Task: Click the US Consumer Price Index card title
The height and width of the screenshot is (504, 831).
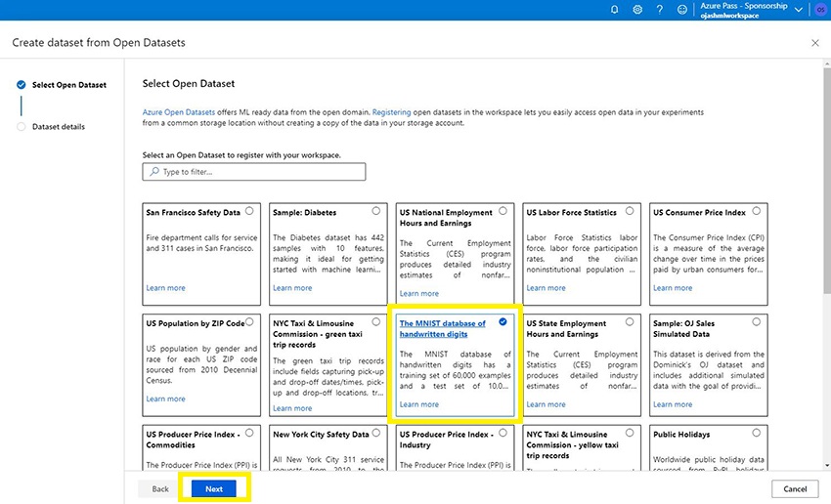Action: click(x=699, y=212)
